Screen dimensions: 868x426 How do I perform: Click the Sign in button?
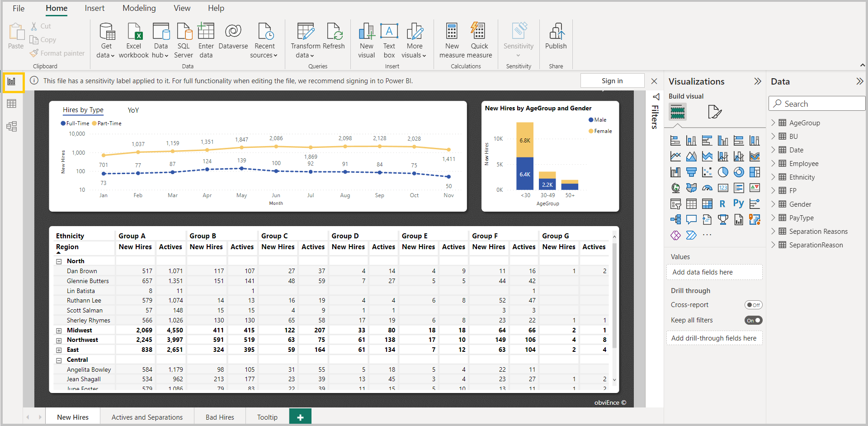pos(612,80)
